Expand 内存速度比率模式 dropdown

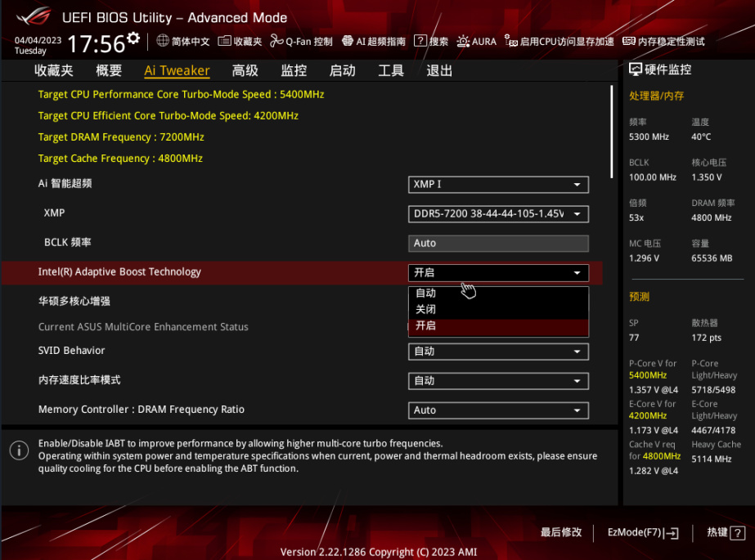pyautogui.click(x=498, y=381)
